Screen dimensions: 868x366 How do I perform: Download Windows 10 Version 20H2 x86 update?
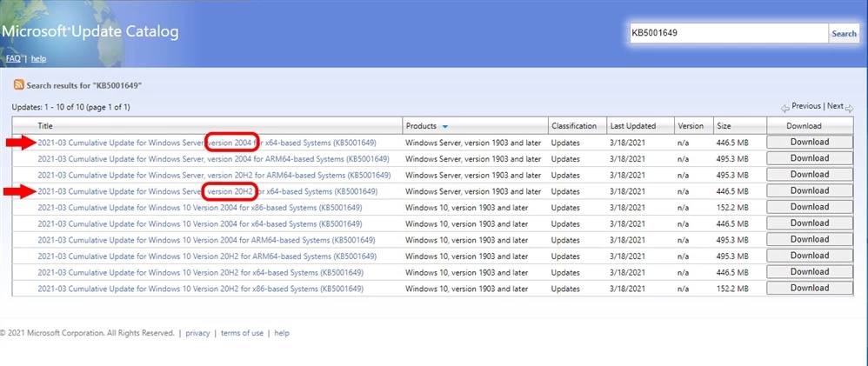810,288
